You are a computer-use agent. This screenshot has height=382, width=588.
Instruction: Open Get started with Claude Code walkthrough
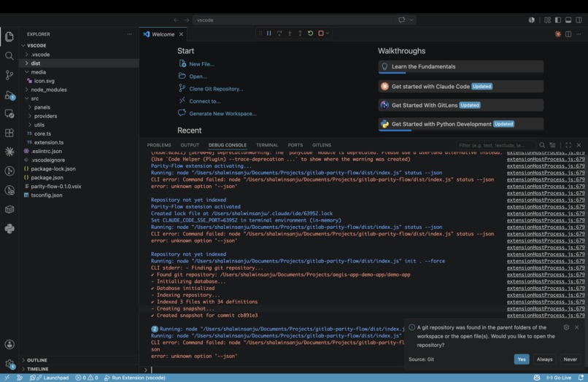pos(461,86)
